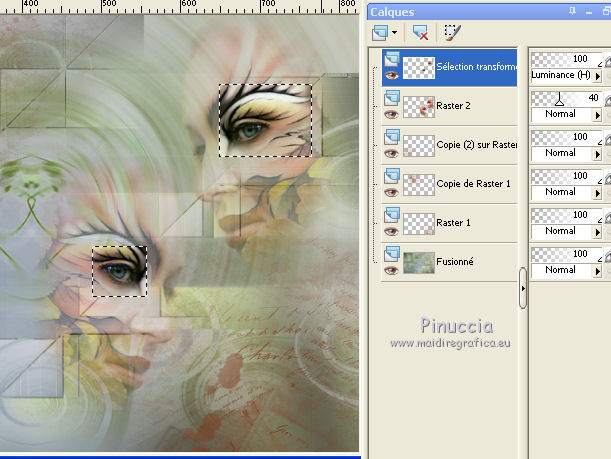Screen dimensions: 611x459
Task: Open the New Layer dropdown arrow
Action: [395, 33]
